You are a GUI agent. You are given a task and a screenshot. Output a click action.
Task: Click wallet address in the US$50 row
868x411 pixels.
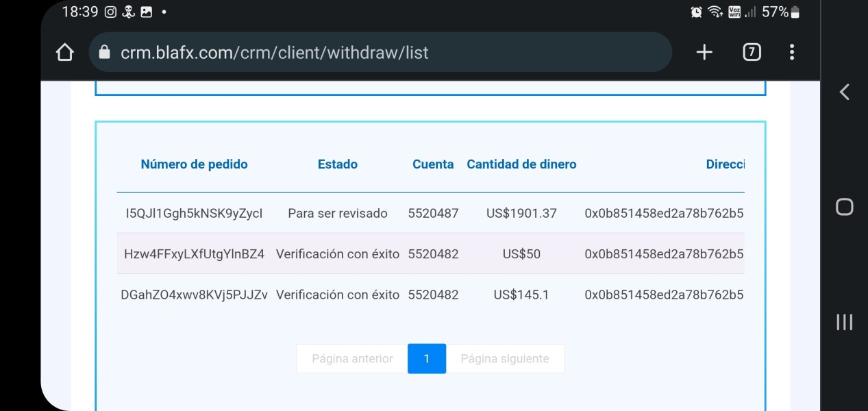pos(664,254)
